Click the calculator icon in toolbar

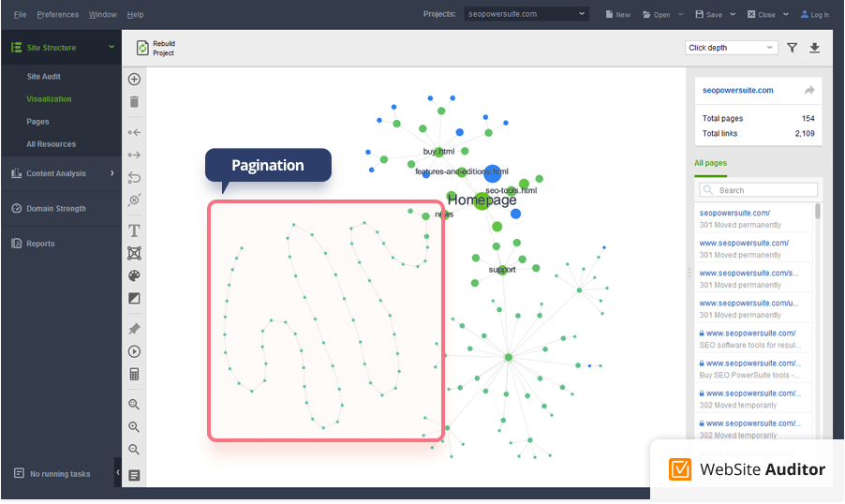pos(134,375)
